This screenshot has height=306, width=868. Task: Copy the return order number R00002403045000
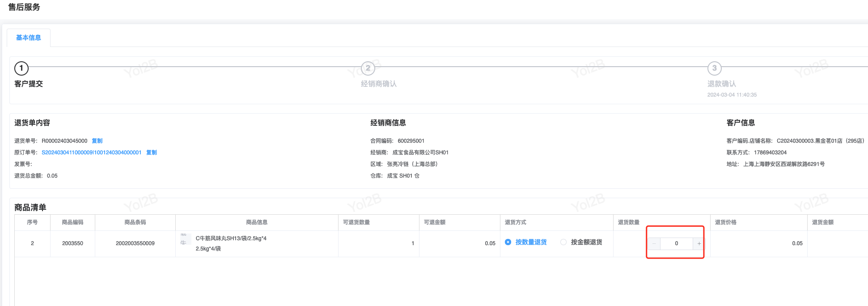point(97,141)
